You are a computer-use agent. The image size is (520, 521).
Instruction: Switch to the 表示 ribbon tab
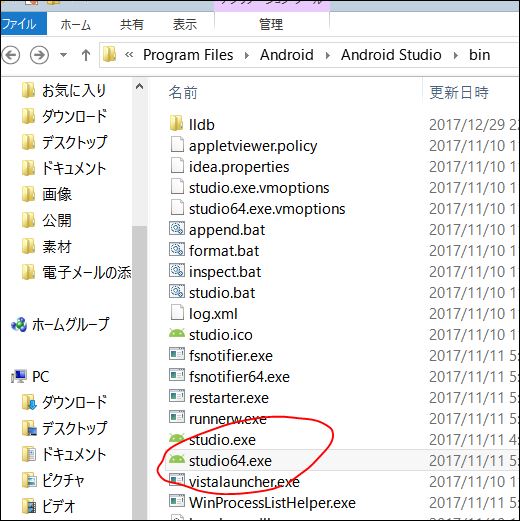[185, 25]
